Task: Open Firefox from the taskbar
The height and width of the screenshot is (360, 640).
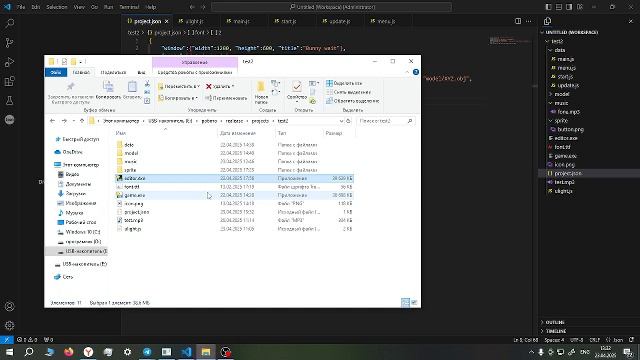Action: click(x=69, y=352)
